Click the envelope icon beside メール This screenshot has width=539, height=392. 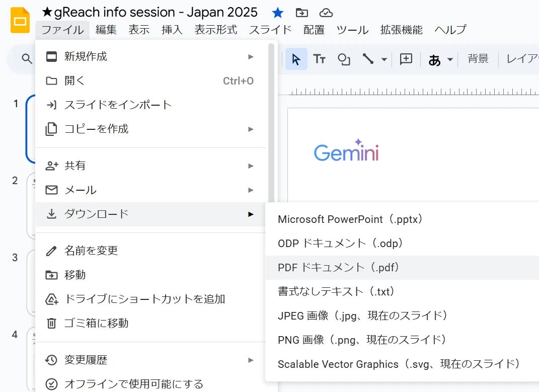51,190
